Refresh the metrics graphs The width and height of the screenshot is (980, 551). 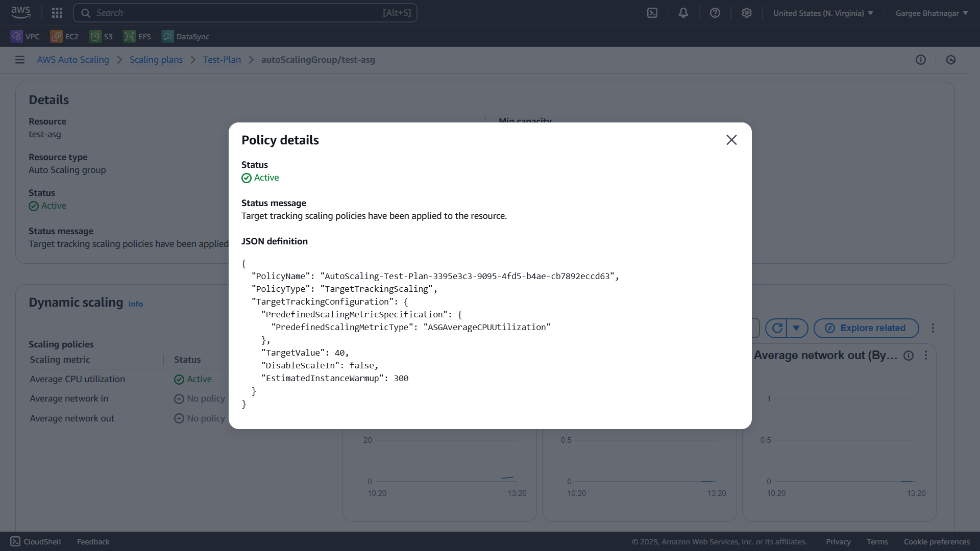(777, 328)
